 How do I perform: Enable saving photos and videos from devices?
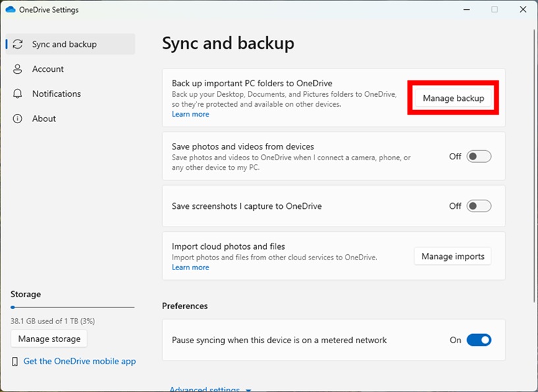(x=479, y=157)
